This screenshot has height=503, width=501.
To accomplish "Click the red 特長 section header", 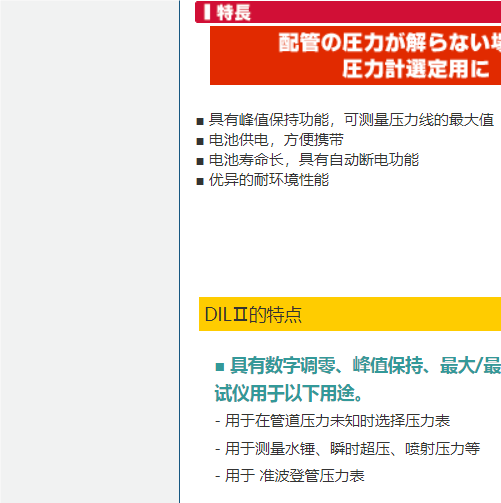I will coord(348,12).
